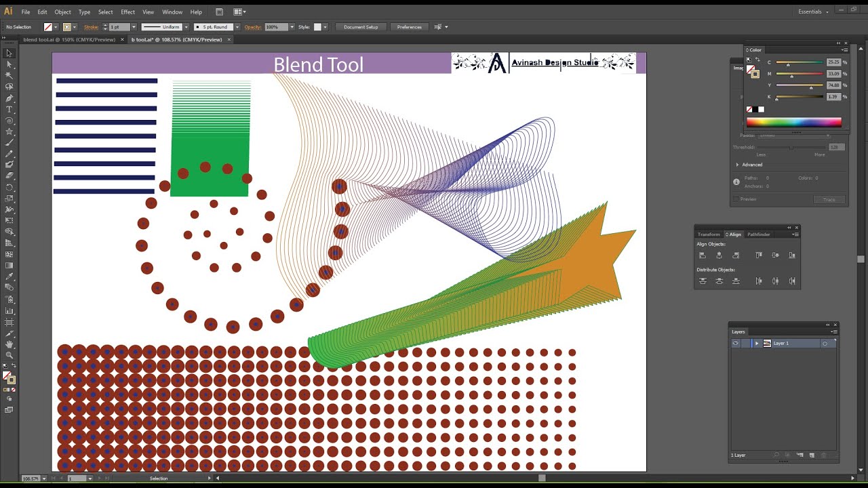Click Vertical Align Top in Align panel

click(x=759, y=255)
